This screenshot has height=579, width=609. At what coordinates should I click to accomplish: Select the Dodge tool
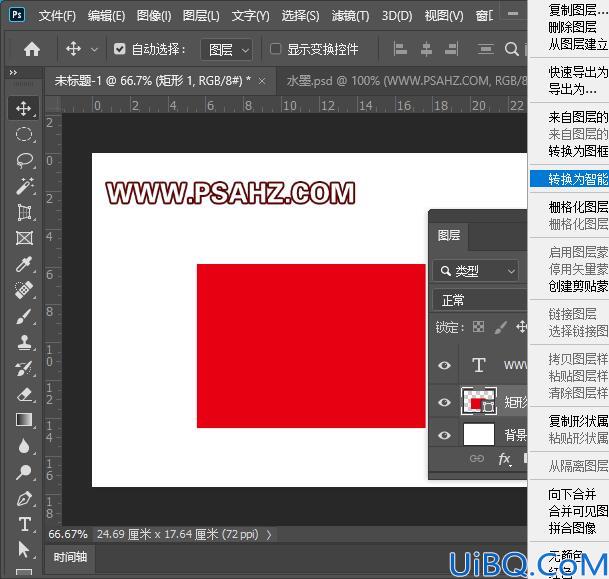tap(24, 472)
